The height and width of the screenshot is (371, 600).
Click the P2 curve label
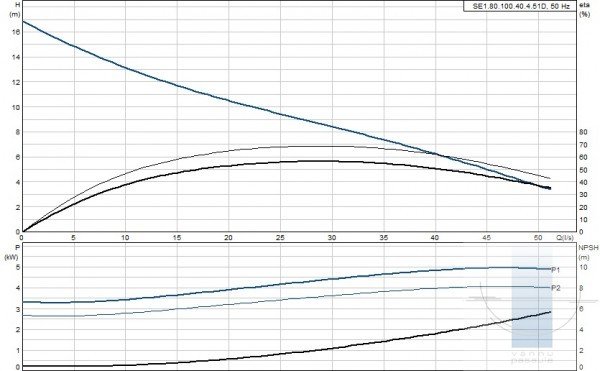(556, 288)
